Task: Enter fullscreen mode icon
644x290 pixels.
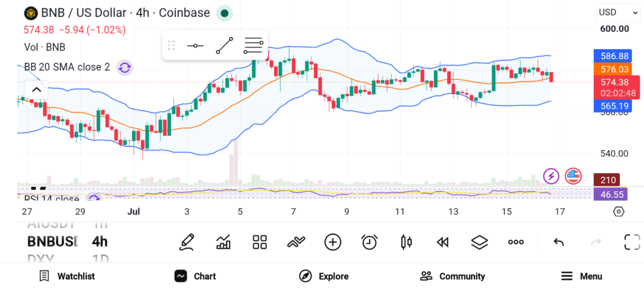Action: (632, 242)
